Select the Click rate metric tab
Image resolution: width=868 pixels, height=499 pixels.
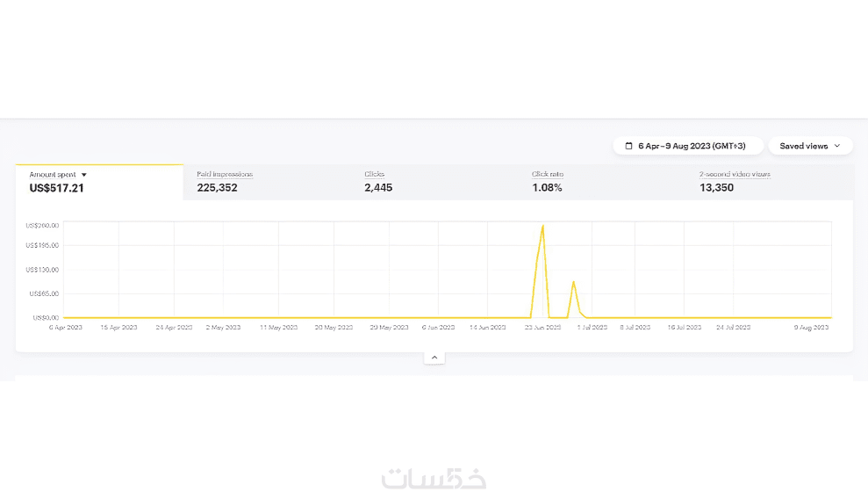(x=602, y=182)
